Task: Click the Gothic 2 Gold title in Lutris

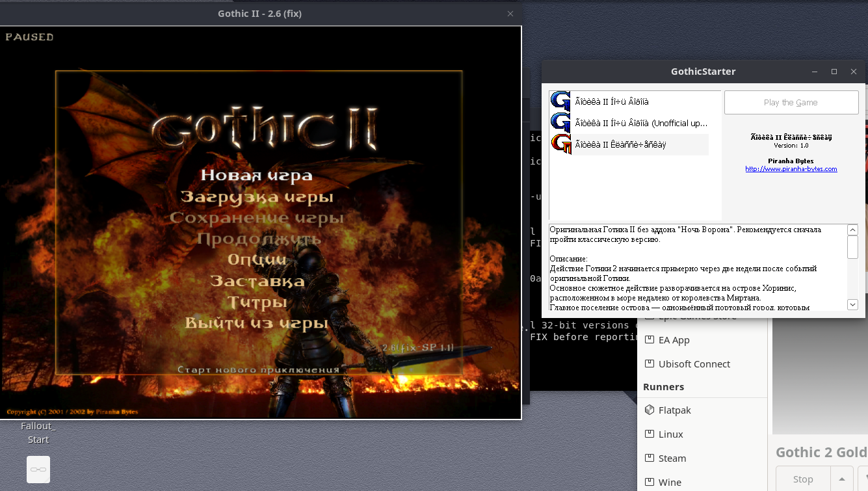Action: [x=821, y=453]
